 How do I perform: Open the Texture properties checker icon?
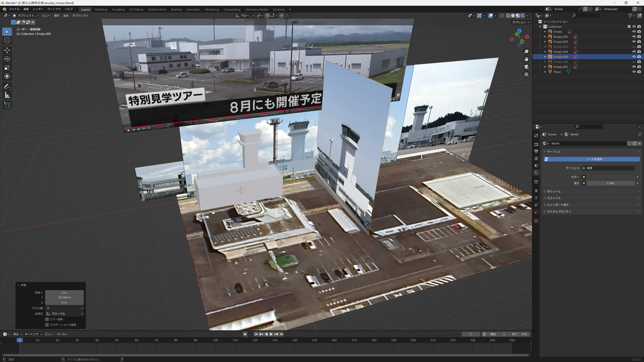click(x=536, y=221)
